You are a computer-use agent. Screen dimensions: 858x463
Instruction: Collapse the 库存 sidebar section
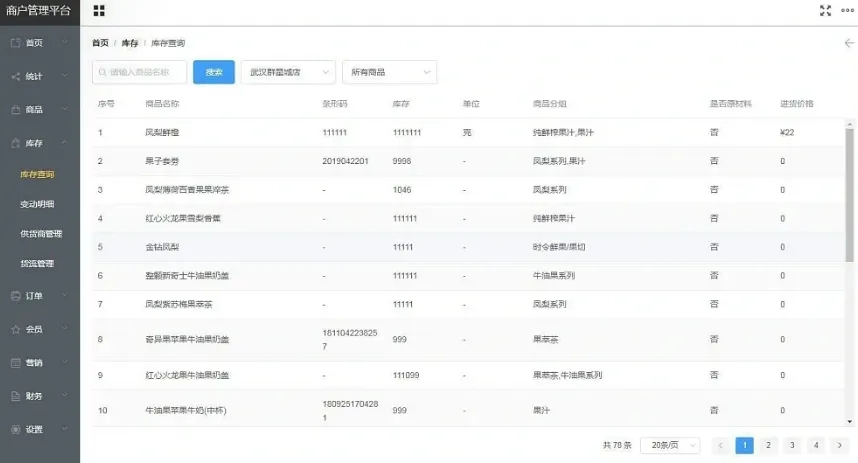click(39, 143)
